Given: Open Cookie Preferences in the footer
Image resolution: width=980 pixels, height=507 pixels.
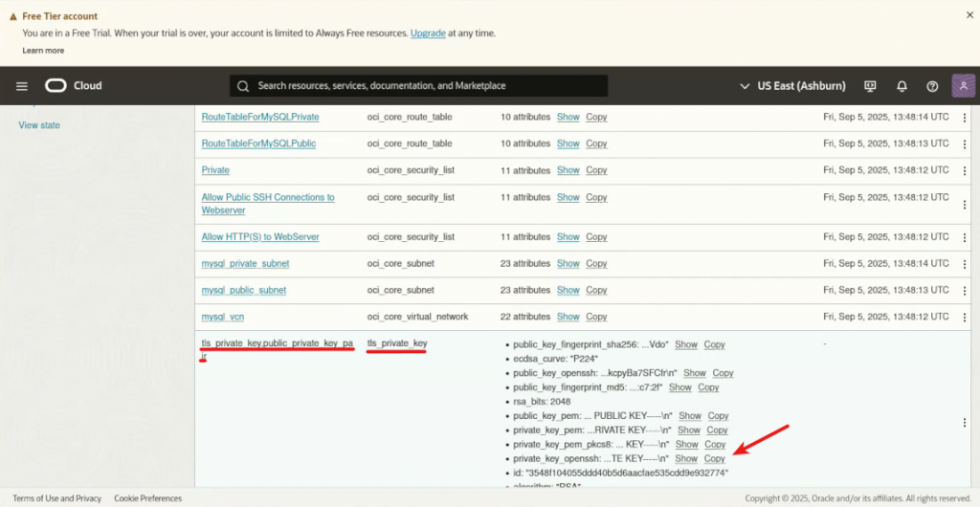Looking at the screenshot, I should click(x=147, y=498).
